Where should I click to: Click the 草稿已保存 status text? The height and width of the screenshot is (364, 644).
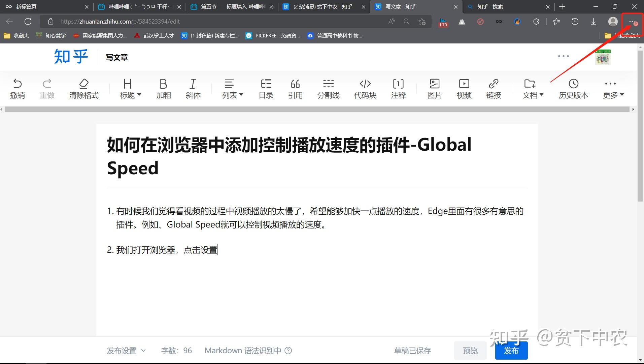pyautogui.click(x=412, y=351)
